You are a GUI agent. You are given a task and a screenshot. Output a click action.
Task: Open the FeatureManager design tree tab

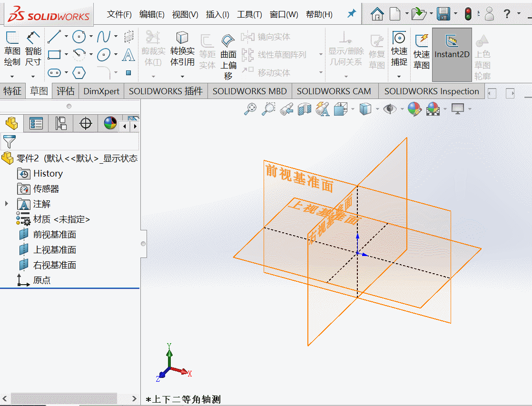[11, 123]
